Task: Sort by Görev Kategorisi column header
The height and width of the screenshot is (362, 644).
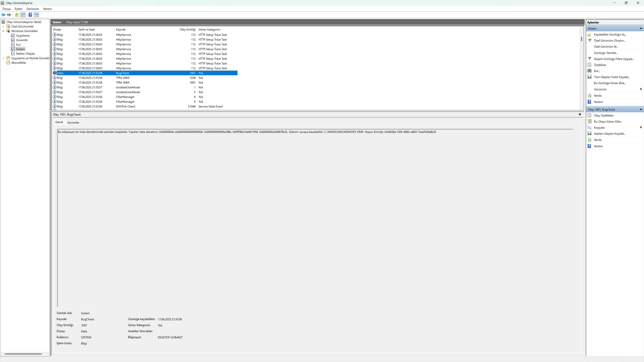Action: 217,30
